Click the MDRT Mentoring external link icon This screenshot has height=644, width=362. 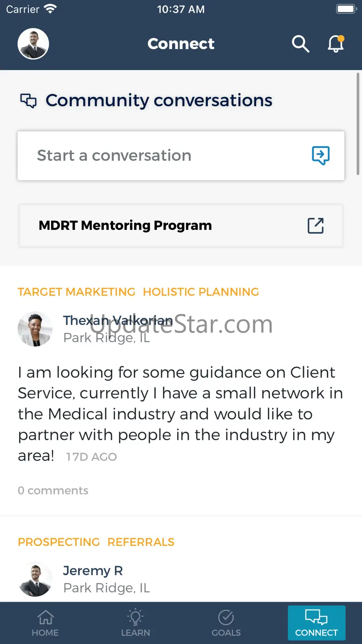tap(316, 226)
